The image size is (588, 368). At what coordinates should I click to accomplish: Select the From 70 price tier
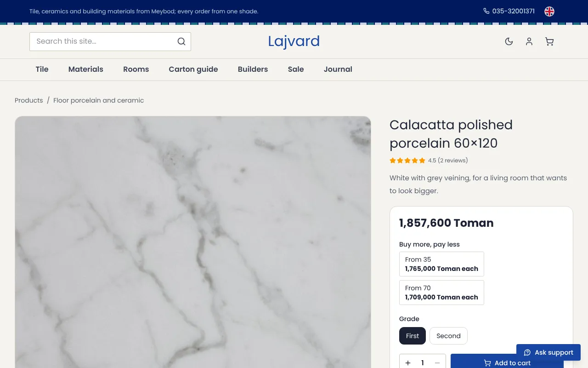(x=441, y=293)
